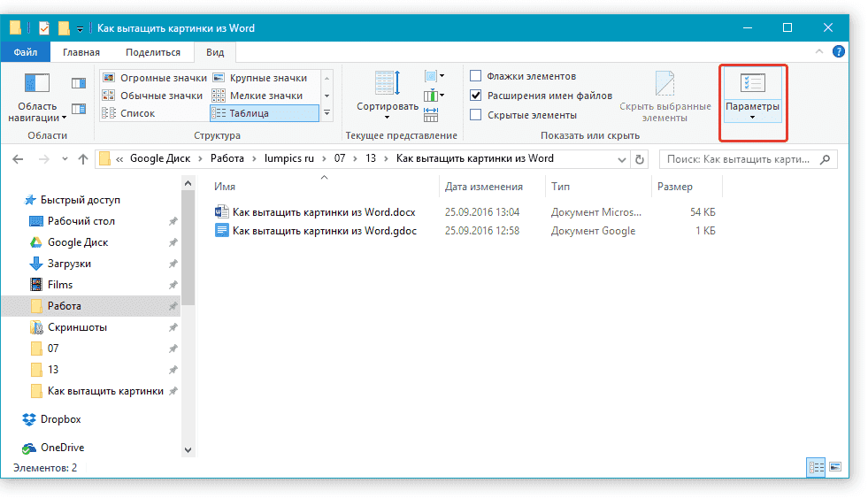Enable the Флажки элементов checkbox
This screenshot has width=868, height=498.
point(476,76)
